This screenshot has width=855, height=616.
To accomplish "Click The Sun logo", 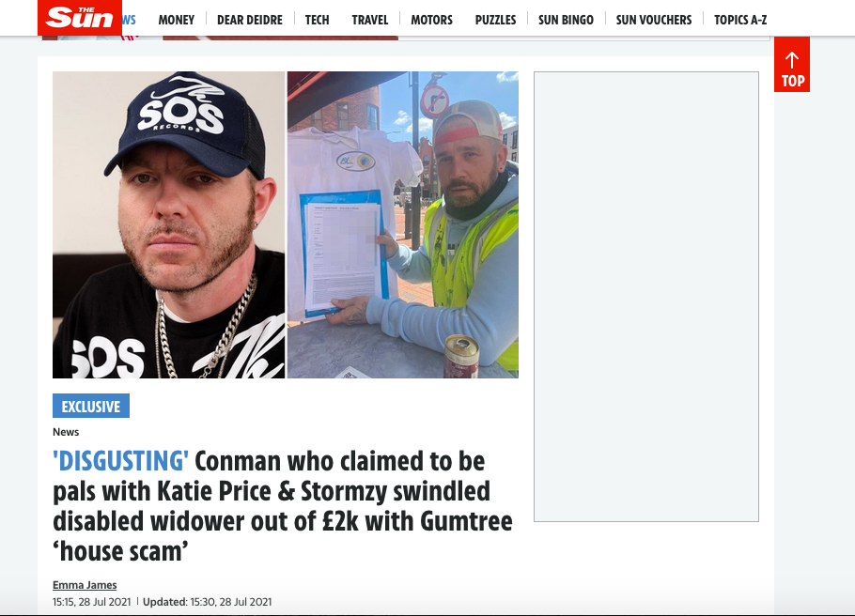I will (80, 18).
